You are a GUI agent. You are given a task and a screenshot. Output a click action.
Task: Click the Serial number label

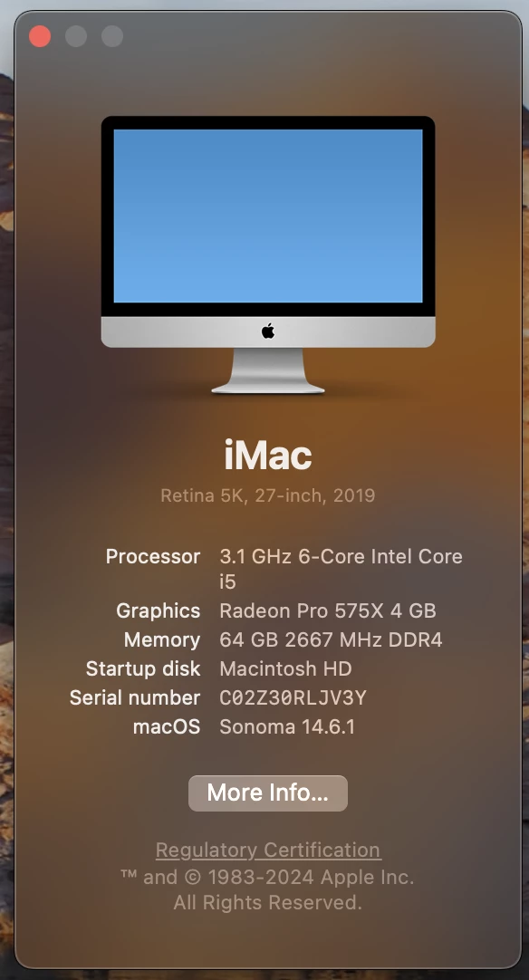click(x=135, y=697)
